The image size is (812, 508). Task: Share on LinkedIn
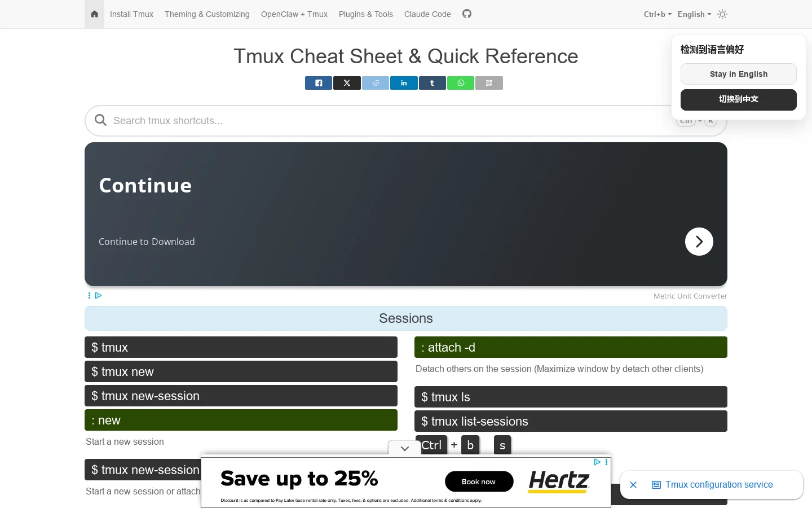[x=404, y=83]
